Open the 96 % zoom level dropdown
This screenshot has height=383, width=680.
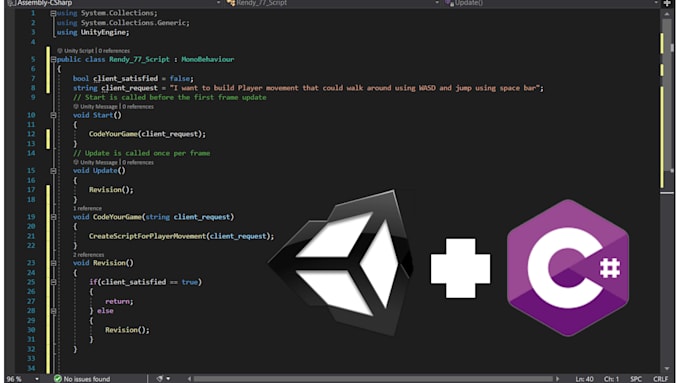(x=37, y=379)
